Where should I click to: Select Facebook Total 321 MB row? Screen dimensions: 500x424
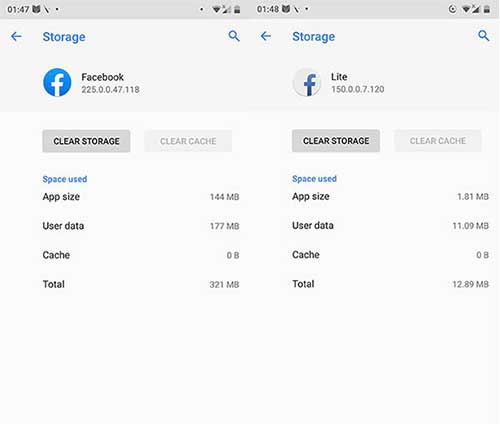coord(141,284)
